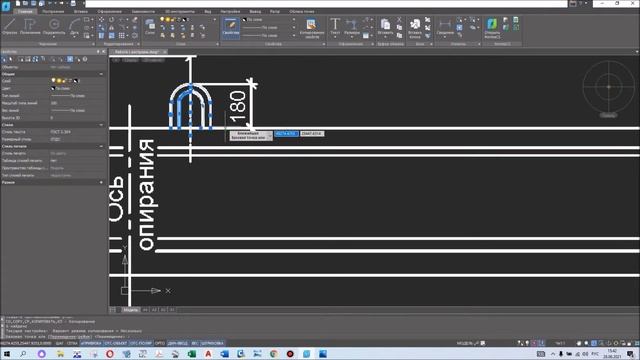Click the nanoCAD application logo button
The image size is (640, 360).
coord(6,7)
